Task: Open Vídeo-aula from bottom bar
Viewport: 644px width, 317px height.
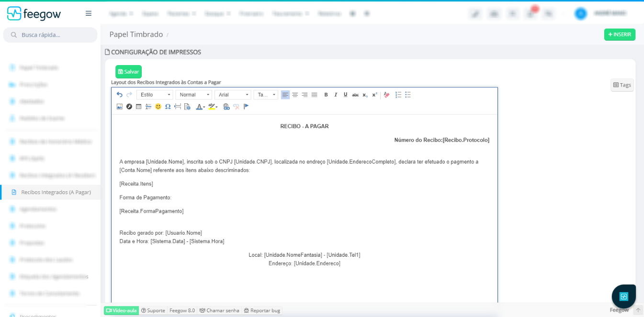Action: pos(121,310)
